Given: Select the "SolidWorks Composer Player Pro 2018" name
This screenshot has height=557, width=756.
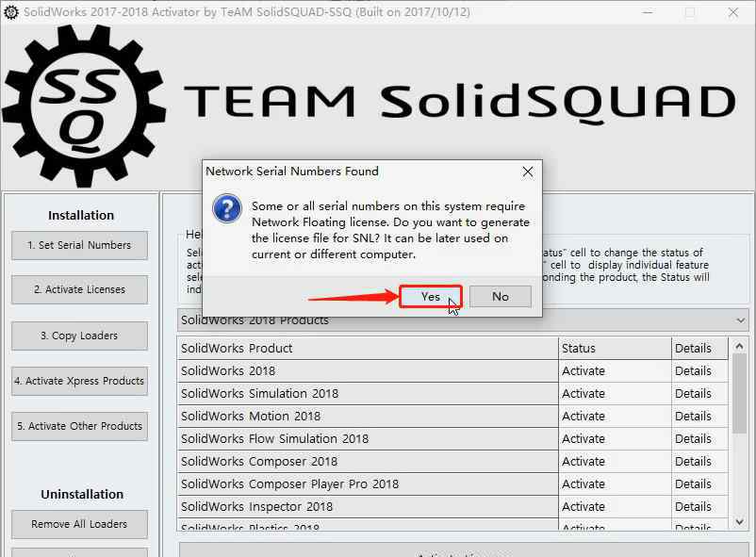Looking at the screenshot, I should [368, 484].
